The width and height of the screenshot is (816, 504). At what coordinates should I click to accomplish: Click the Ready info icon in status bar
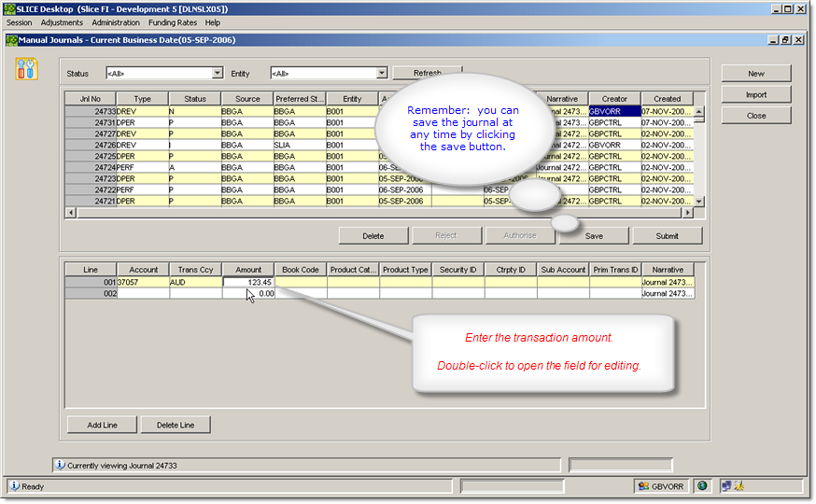click(x=15, y=486)
